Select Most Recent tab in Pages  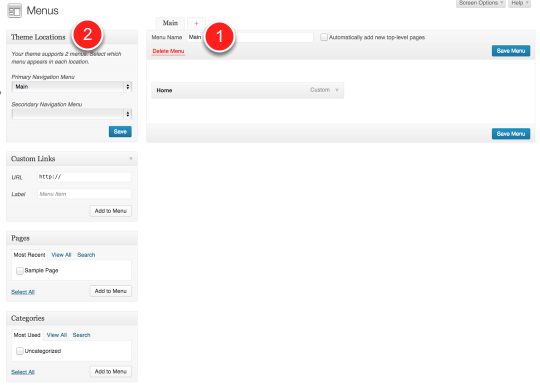click(x=30, y=255)
